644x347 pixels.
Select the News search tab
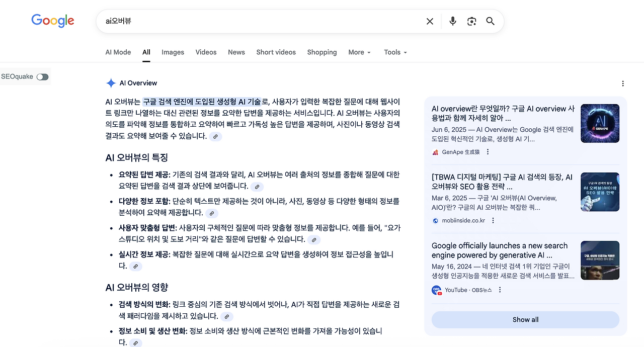(x=236, y=52)
